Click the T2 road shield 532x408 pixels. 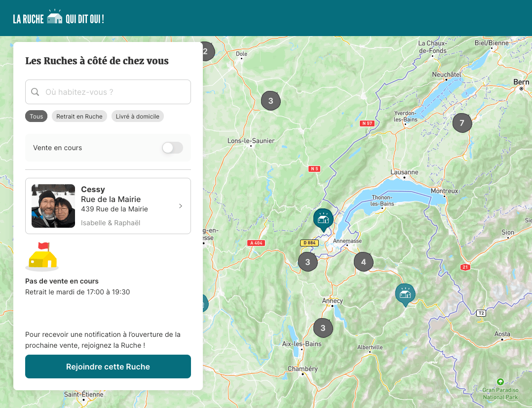coord(481,313)
